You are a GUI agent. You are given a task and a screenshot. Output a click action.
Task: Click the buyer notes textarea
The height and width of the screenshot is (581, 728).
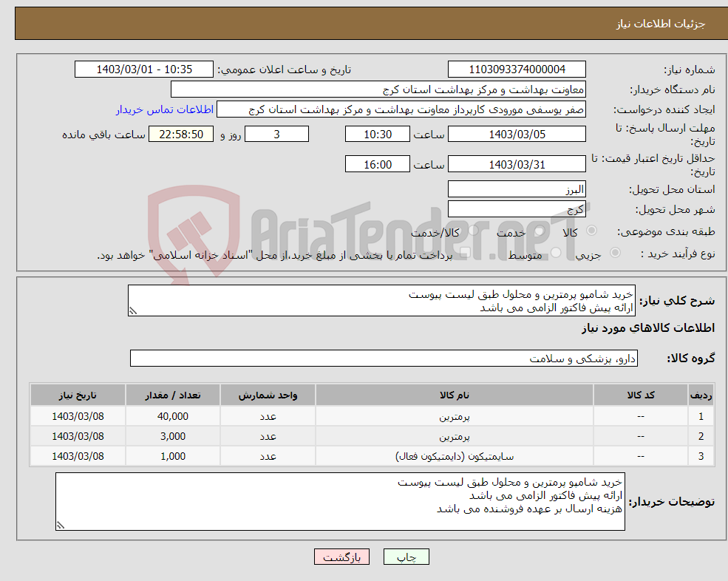point(340,502)
